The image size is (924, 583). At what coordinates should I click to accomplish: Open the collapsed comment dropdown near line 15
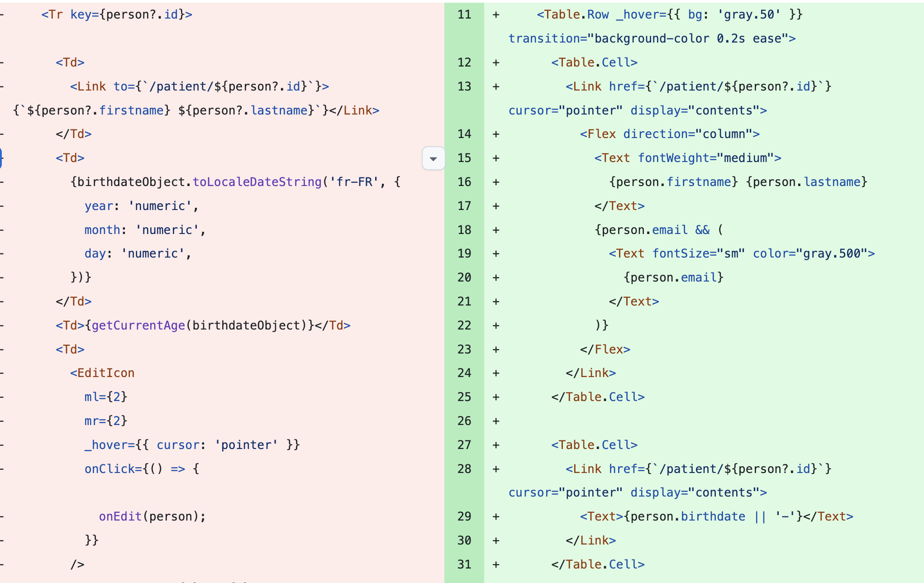[433, 158]
